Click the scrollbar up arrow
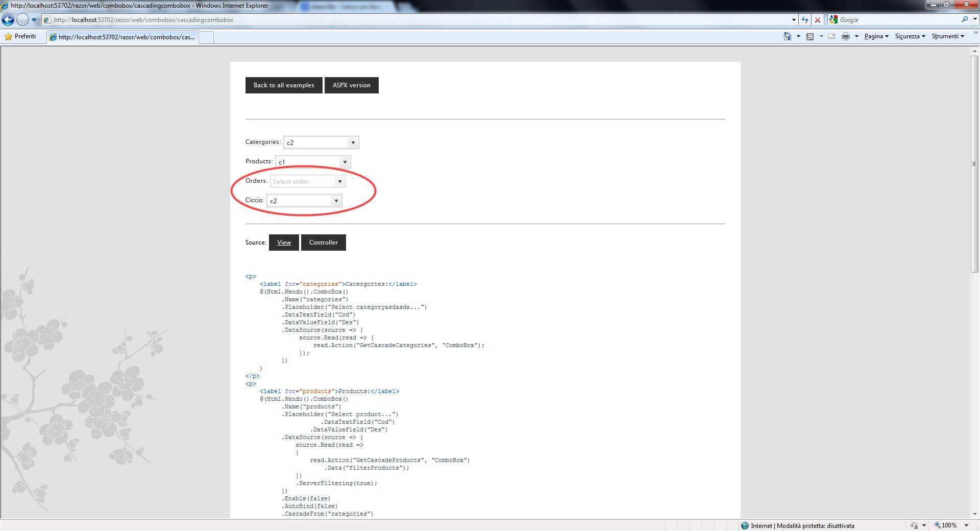The image size is (980, 531). click(974, 51)
